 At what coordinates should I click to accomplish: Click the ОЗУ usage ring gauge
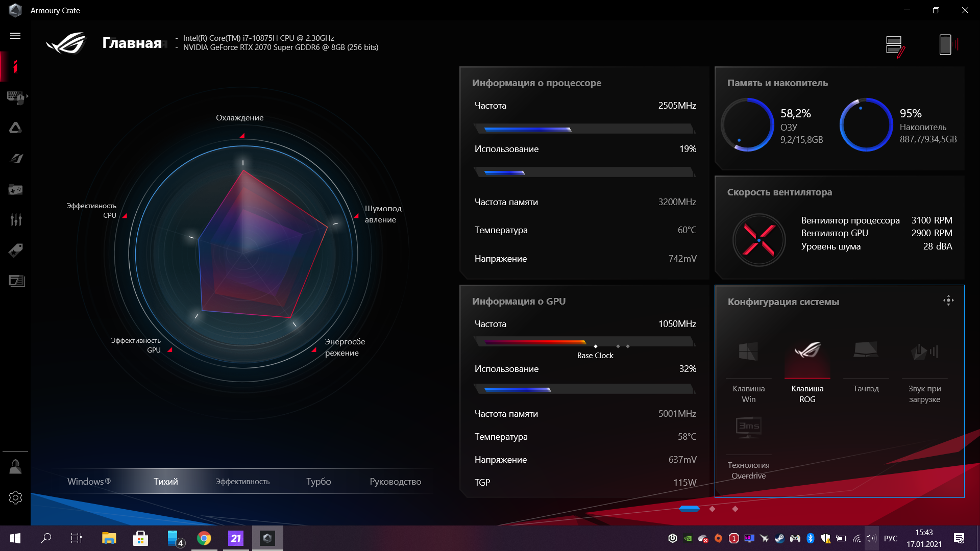(x=748, y=124)
